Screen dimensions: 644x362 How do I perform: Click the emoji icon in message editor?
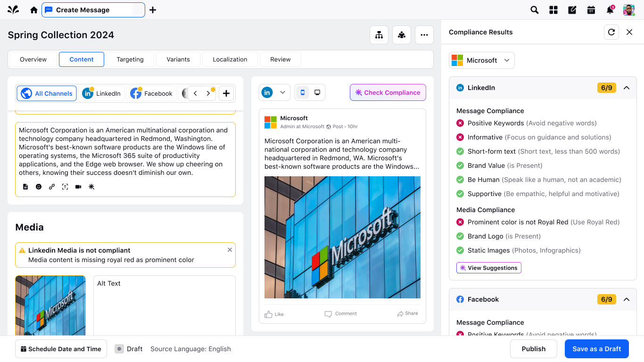pos(39,187)
